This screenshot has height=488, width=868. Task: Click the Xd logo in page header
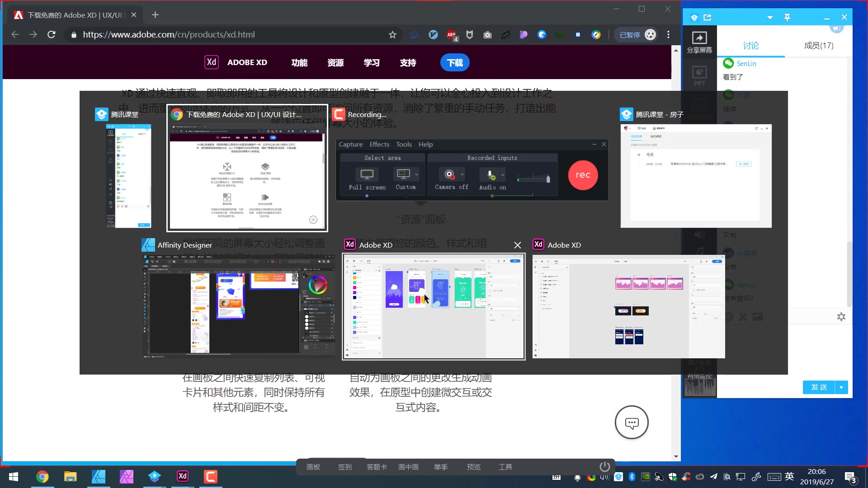212,62
